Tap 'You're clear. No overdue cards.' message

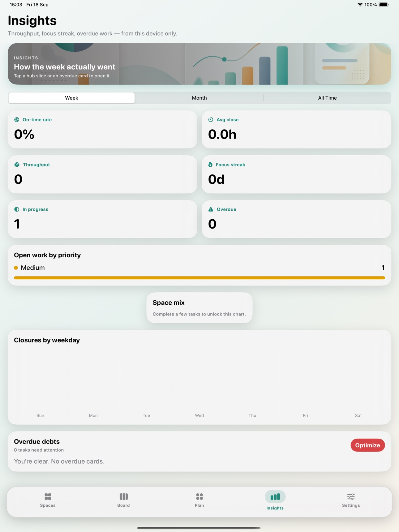(59, 461)
